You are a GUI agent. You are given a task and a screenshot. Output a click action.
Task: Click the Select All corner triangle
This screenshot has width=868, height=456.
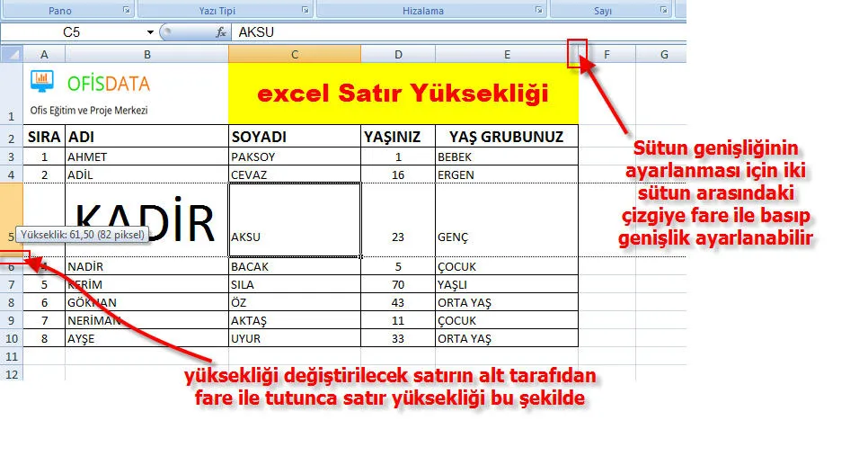13,55
